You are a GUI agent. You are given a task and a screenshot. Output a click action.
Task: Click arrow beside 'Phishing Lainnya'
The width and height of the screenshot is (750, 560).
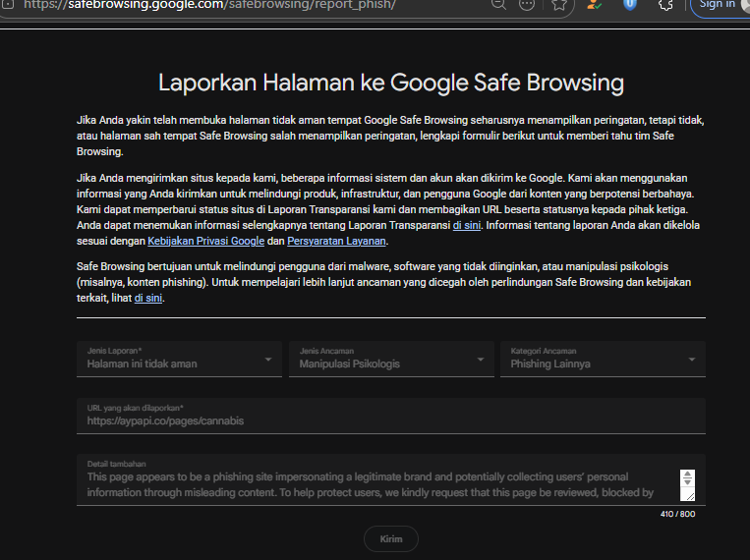(x=692, y=360)
